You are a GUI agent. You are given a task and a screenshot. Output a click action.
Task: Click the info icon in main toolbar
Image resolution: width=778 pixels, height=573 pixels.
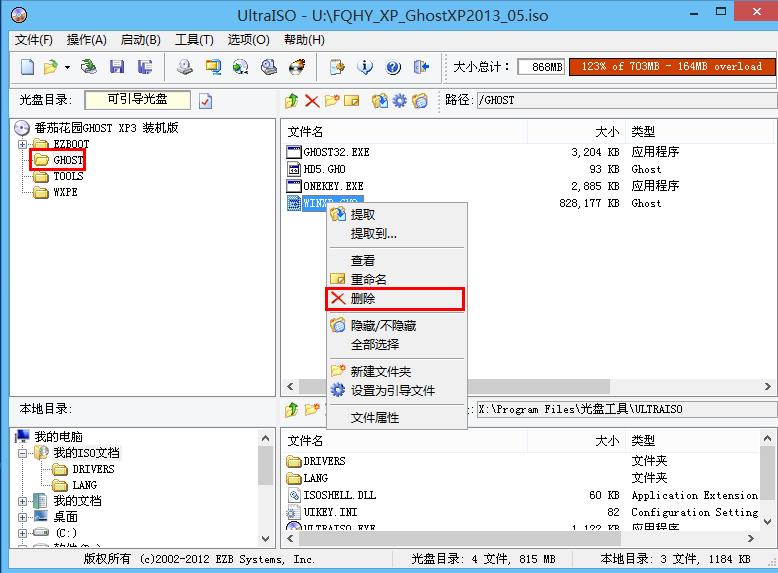[x=365, y=67]
